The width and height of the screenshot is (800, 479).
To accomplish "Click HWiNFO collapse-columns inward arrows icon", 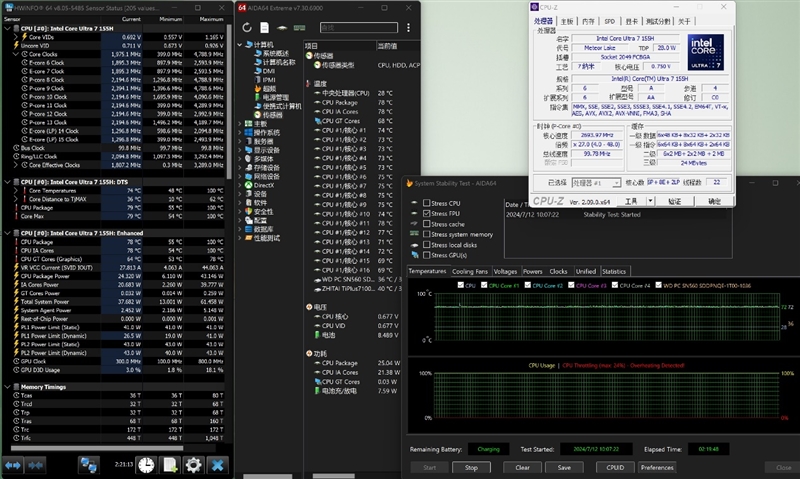I will (x=35, y=465).
